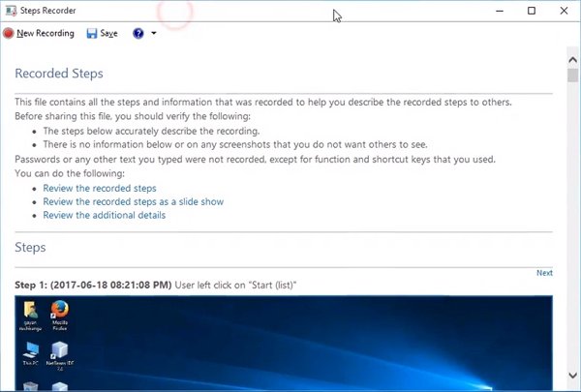
Task: Click the Save button label
Action: pyautogui.click(x=108, y=33)
